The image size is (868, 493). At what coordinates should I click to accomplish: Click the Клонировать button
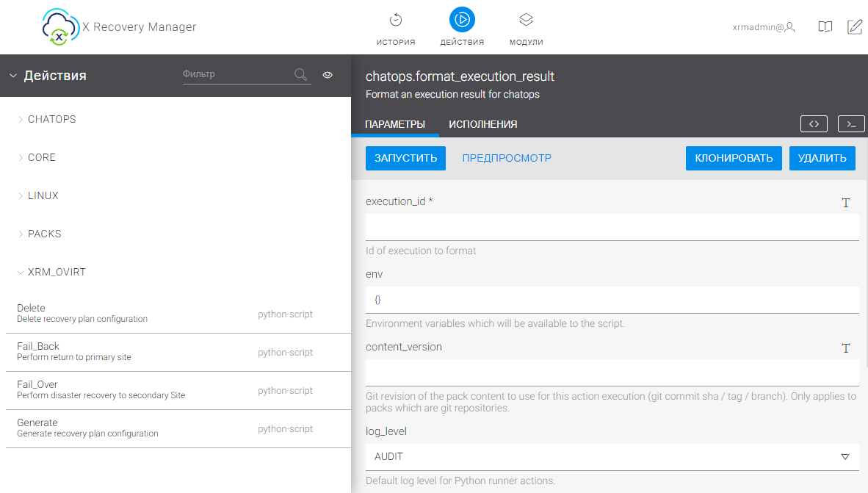click(734, 158)
